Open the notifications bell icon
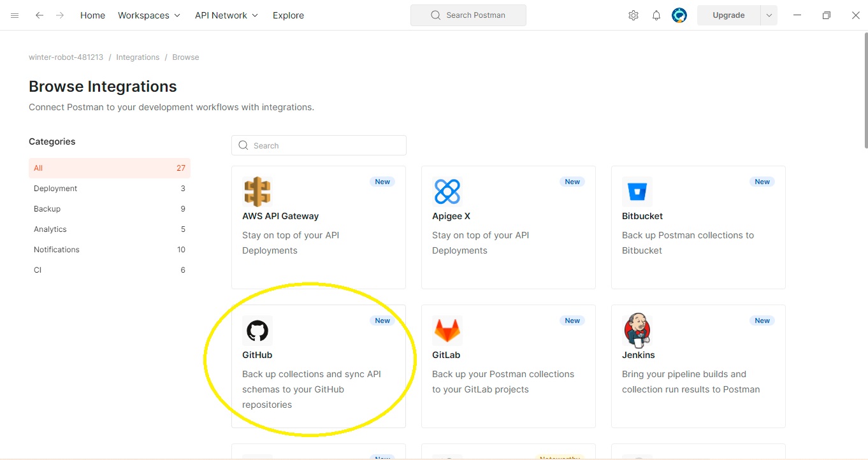 click(656, 15)
